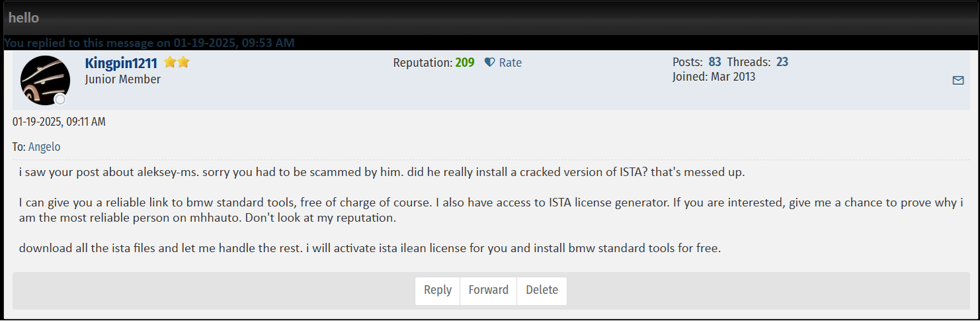
Task: Click the paragraph mentioning aleksey-ms scam
Action: click(x=382, y=172)
